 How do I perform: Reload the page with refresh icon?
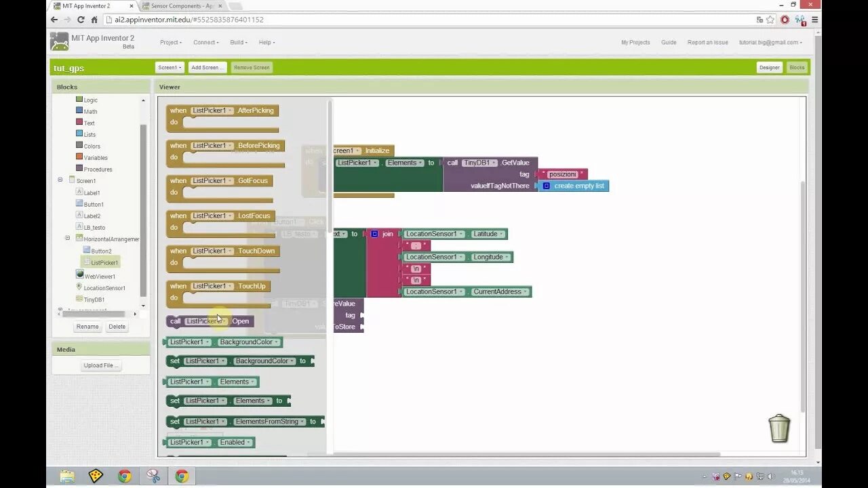[x=81, y=20]
